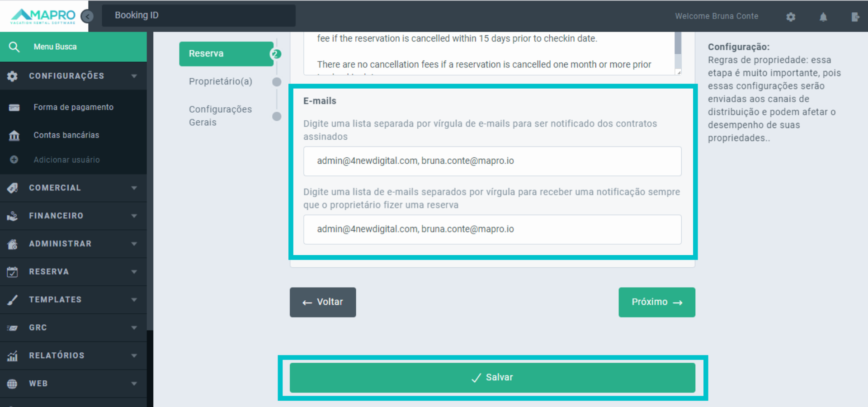
Task: Collapse the Configurações section arrow
Action: tap(134, 76)
